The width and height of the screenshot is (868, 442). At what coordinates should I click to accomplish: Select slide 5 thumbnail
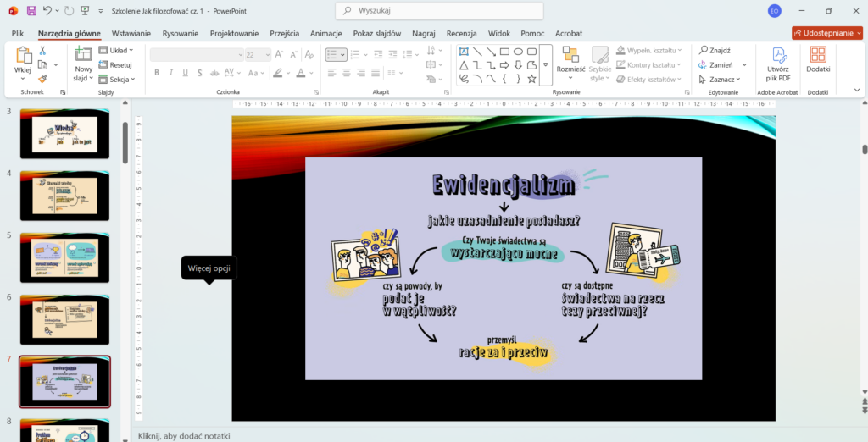point(64,257)
